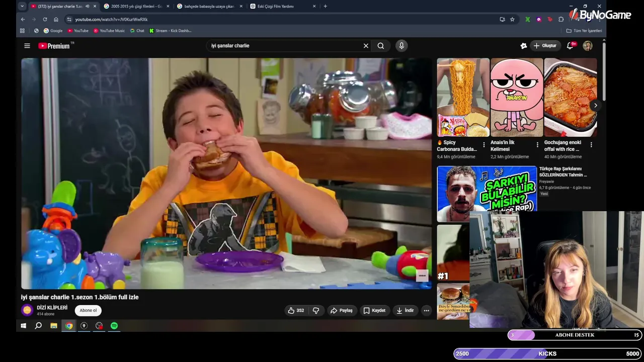This screenshot has width=644, height=362.
Task: Go back in browser history
Action: 23,19
